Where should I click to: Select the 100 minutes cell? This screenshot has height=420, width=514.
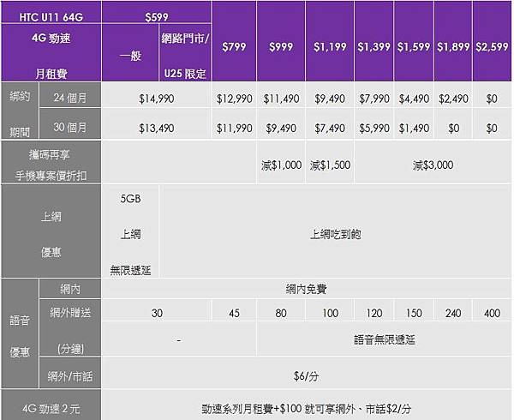pyautogui.click(x=330, y=310)
